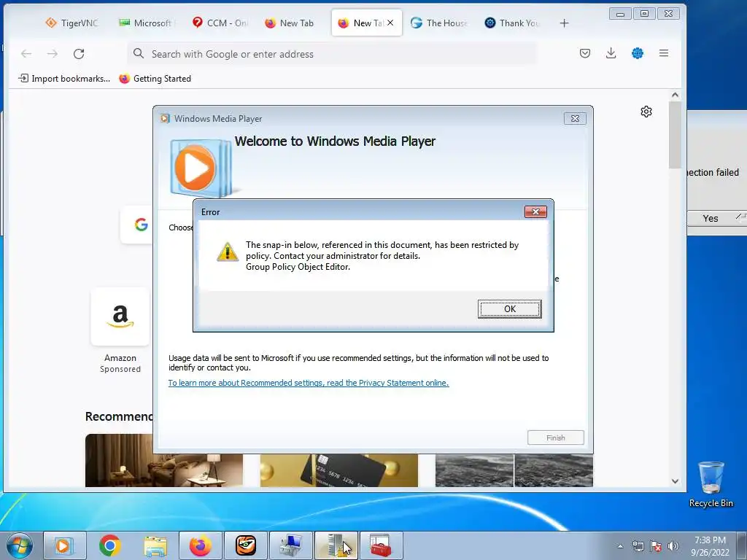
Task: Open the Recycle Bin desktop icon
Action: point(711,484)
